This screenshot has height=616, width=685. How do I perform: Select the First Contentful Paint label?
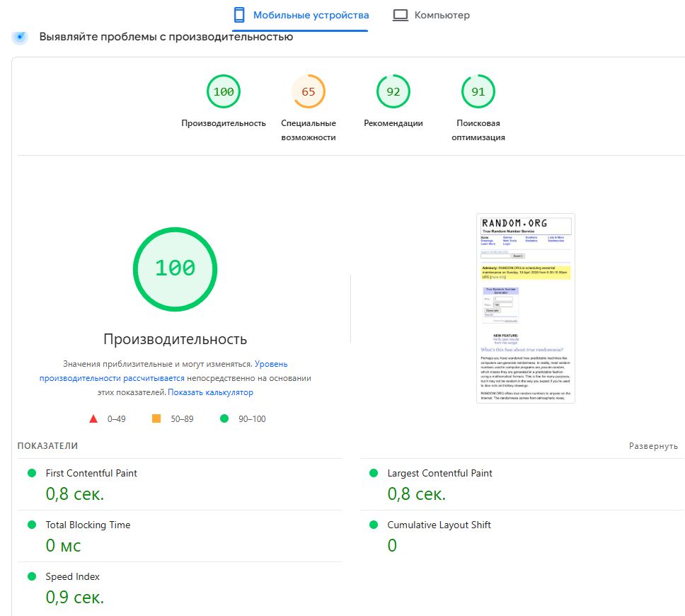91,473
